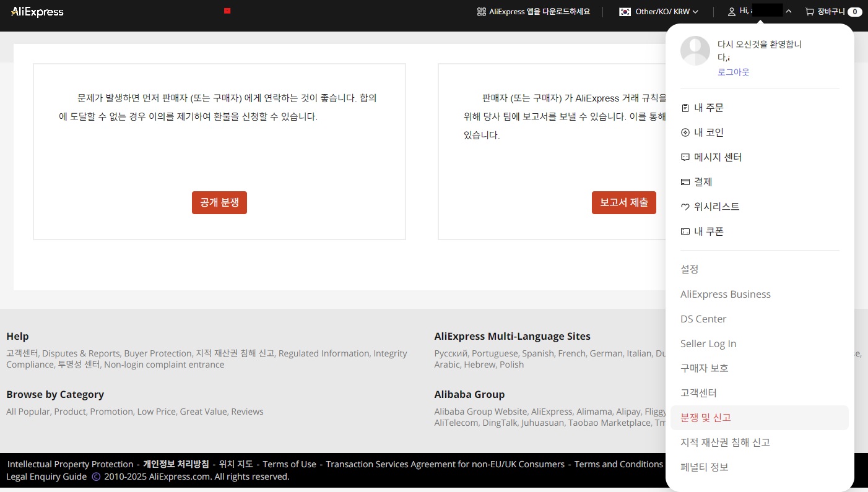Screen dimensions: 868x492
Task: Click Non-login complaint entrance link
Action: tap(164, 365)
